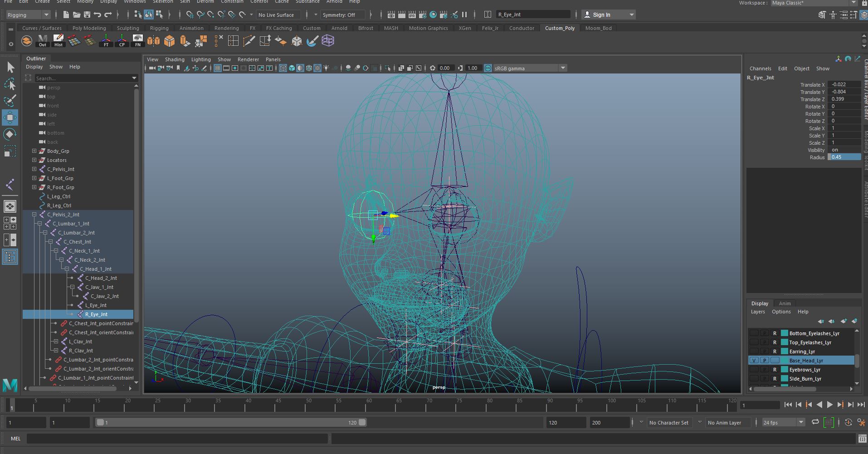This screenshot has height=454, width=868.
Task: Activate the Lasso Select tool
Action: (x=10, y=84)
